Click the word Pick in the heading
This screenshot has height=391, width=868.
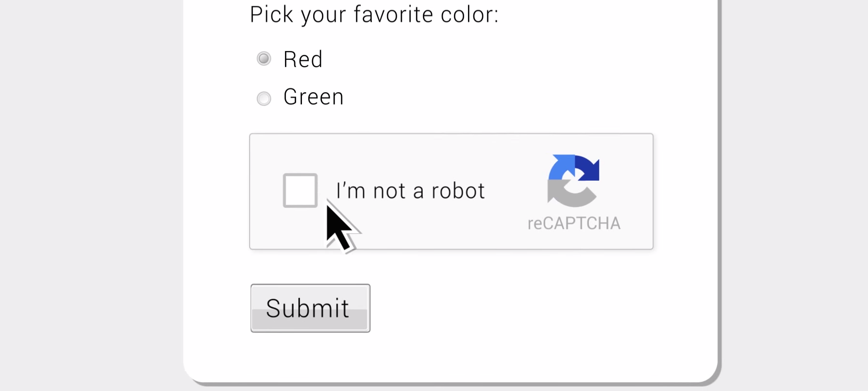(x=271, y=15)
